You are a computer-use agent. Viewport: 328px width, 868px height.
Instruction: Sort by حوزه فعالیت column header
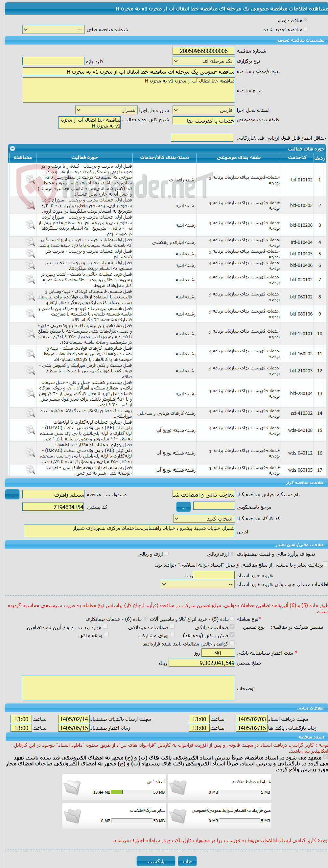pyautogui.click(x=84, y=157)
